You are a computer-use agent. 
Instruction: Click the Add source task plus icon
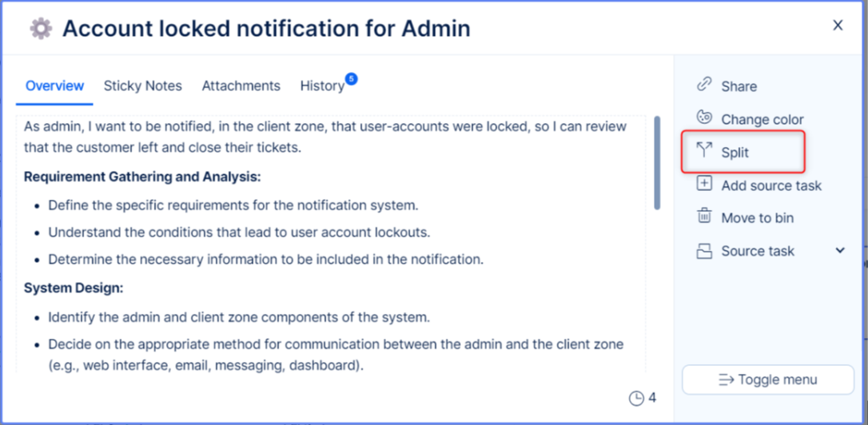pos(704,185)
